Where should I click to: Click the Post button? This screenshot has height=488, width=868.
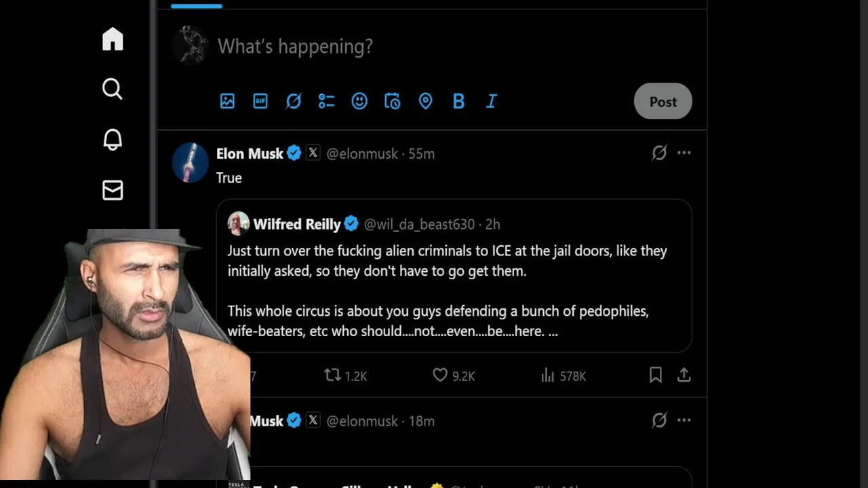point(663,102)
